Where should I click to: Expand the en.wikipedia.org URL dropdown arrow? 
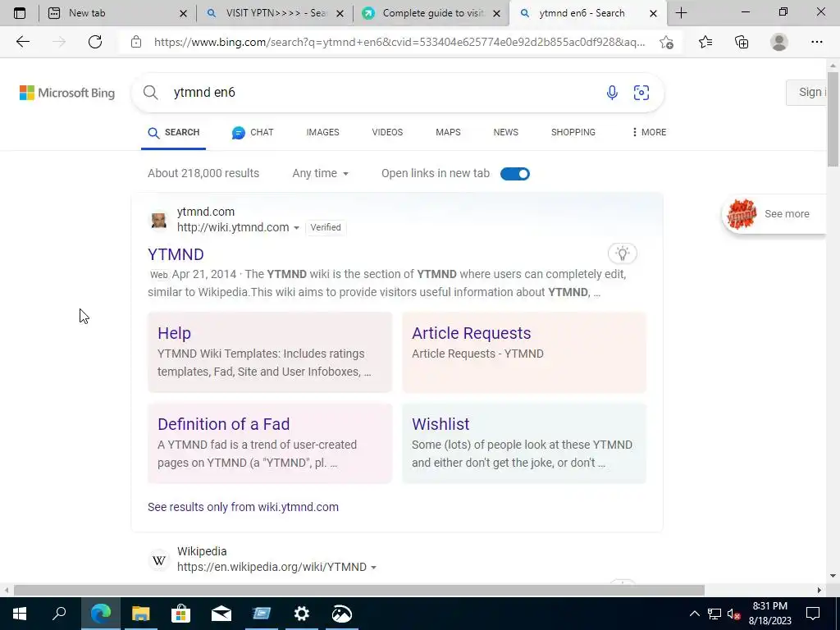tap(373, 568)
